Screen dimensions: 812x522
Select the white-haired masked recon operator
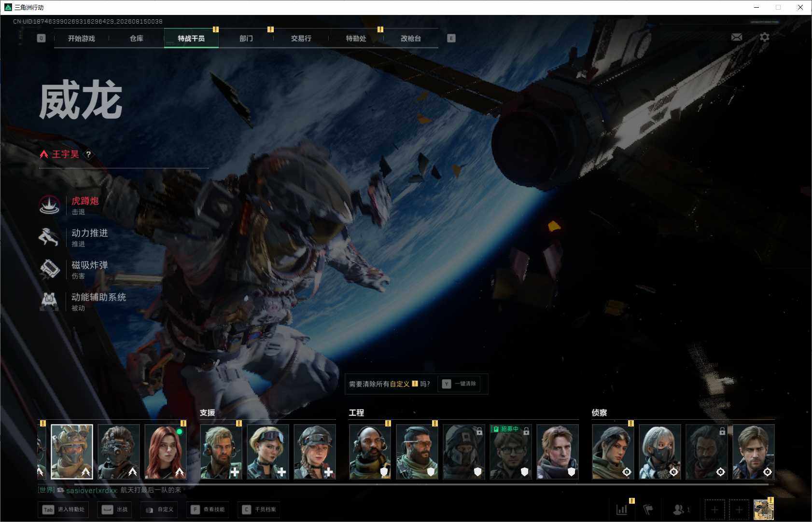click(x=660, y=452)
